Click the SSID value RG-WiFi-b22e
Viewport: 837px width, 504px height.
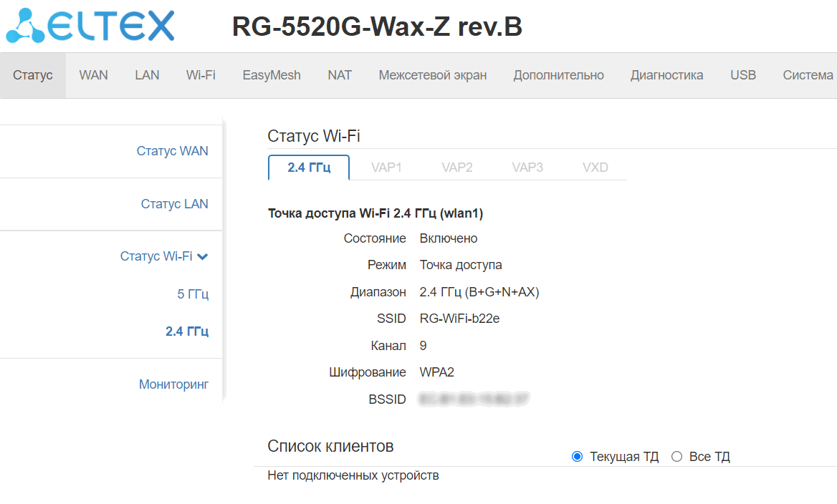(459, 319)
